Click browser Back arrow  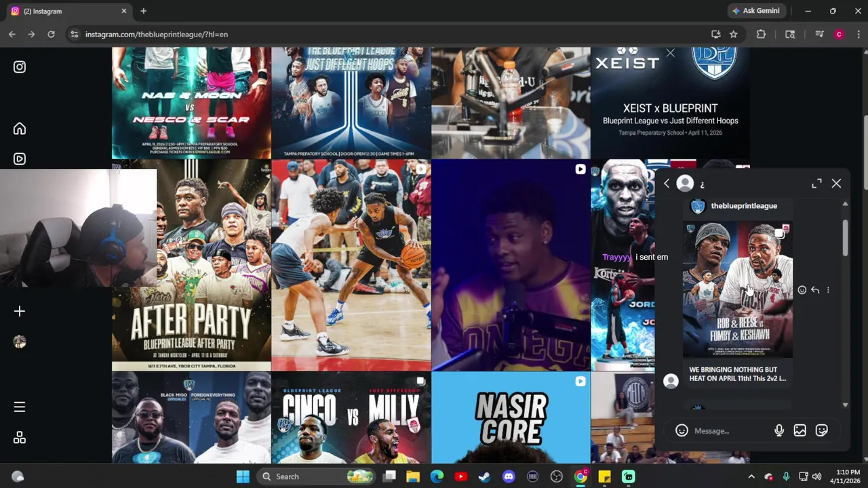pos(12,34)
